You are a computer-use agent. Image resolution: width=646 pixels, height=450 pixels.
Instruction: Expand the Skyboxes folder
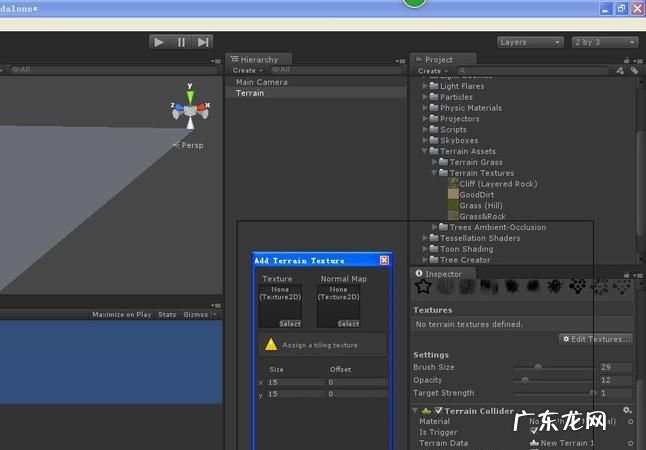point(426,140)
